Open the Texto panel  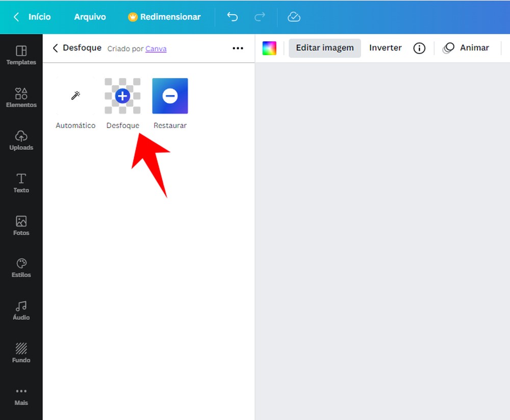(x=21, y=182)
